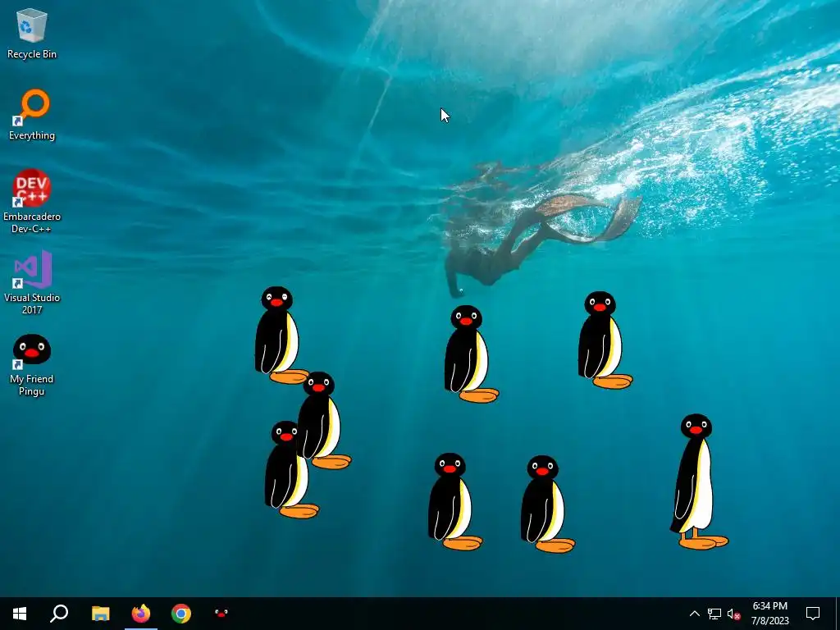Open network status tray icon
This screenshot has height=630, width=840.
click(714, 614)
